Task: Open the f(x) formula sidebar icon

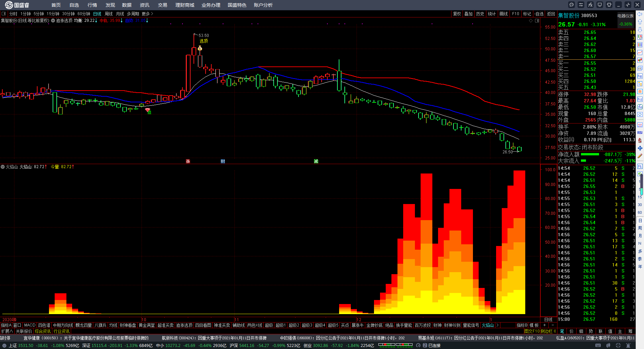Action: (640, 107)
